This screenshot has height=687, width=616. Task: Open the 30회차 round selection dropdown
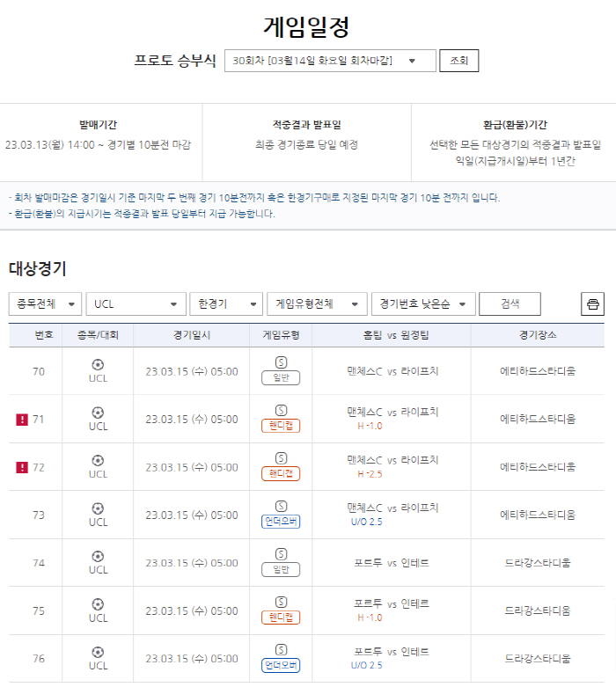tap(330, 61)
